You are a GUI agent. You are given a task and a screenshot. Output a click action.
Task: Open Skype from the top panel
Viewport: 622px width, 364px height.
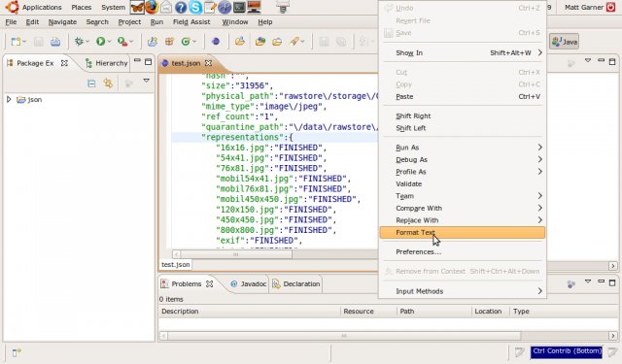coord(195,7)
